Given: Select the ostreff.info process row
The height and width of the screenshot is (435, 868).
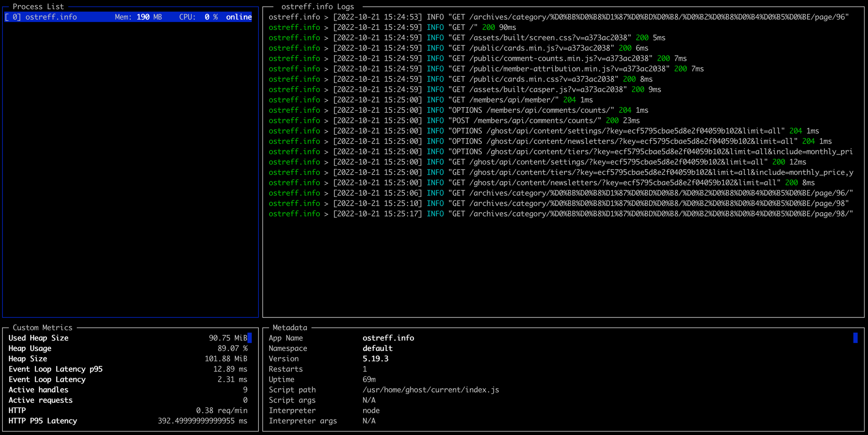Looking at the screenshot, I should click(x=128, y=17).
